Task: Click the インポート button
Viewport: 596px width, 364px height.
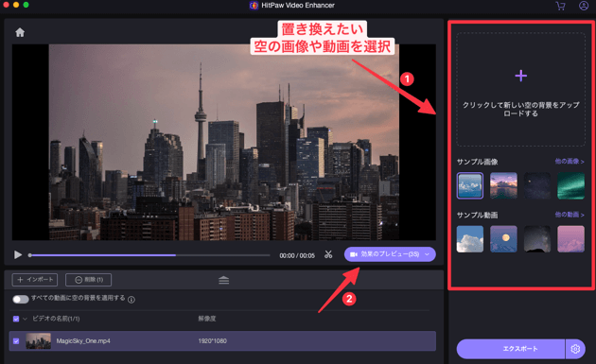Action: tap(35, 280)
